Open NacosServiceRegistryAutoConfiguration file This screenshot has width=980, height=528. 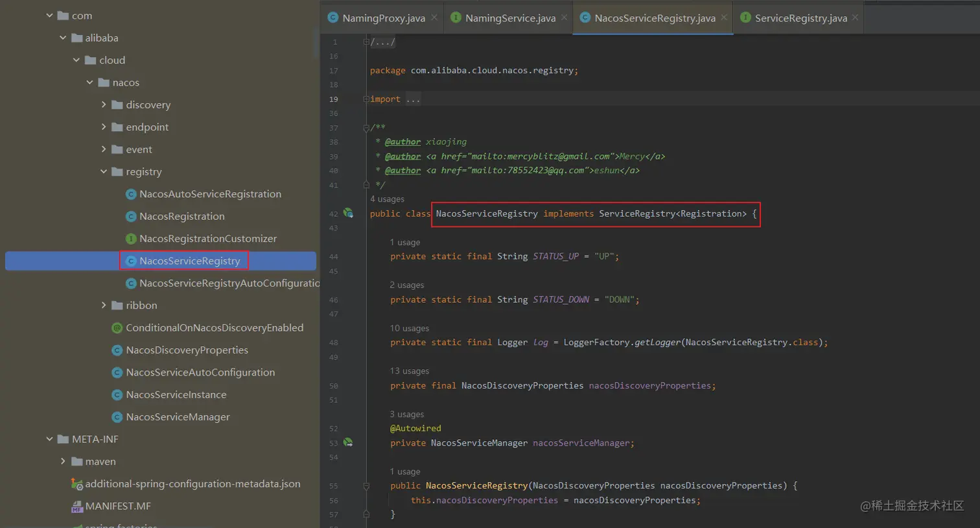click(229, 283)
